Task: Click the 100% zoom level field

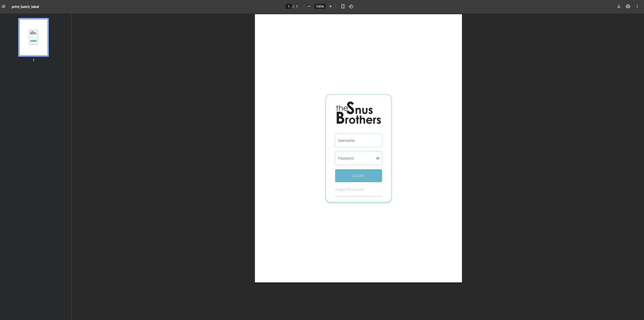Action: point(320,7)
